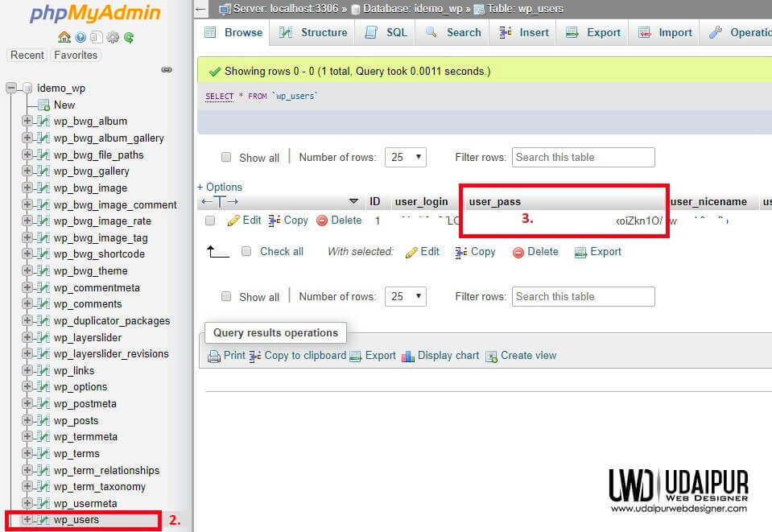Click the With selected red Delete icon

tap(518, 252)
